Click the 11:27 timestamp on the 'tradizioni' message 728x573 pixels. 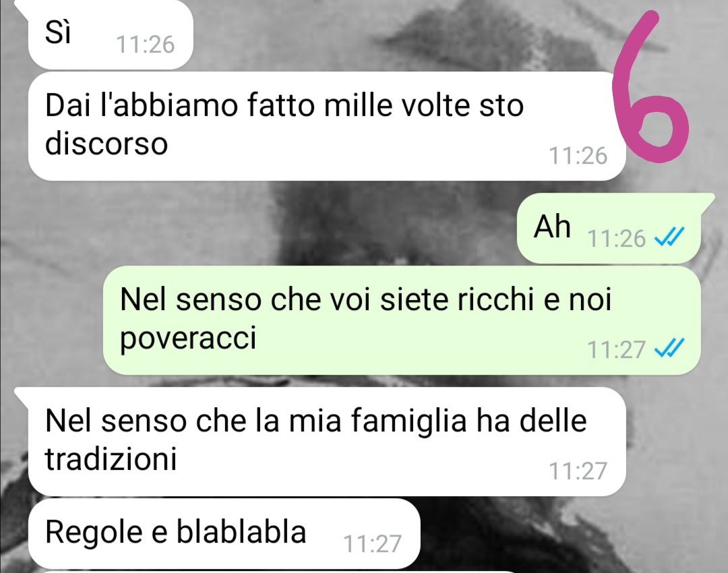click(578, 471)
